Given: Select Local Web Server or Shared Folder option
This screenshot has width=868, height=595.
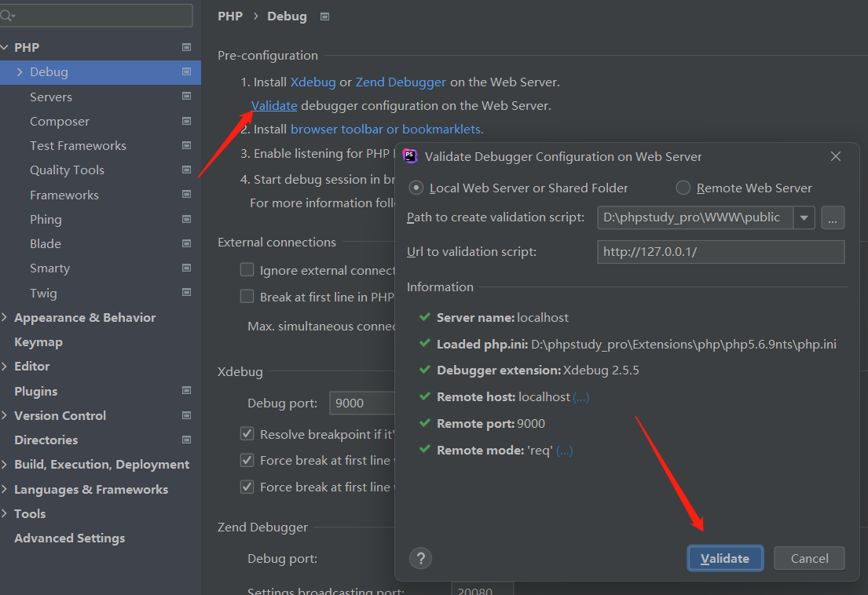Looking at the screenshot, I should coord(416,188).
